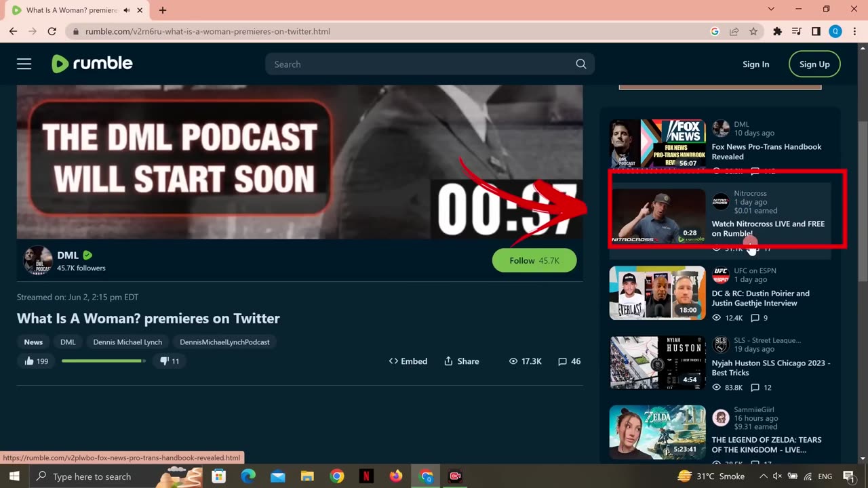Click the SLS channel avatar

[721, 344]
